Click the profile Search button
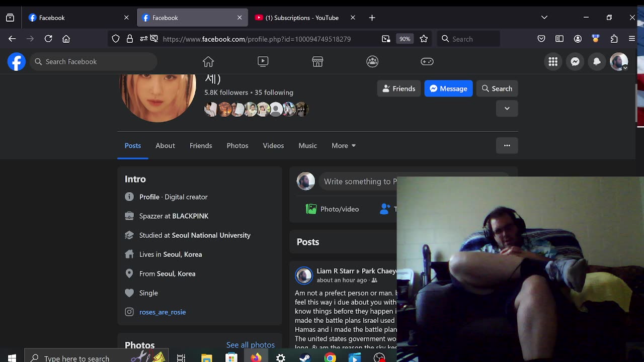The width and height of the screenshot is (644, 362). click(x=497, y=88)
